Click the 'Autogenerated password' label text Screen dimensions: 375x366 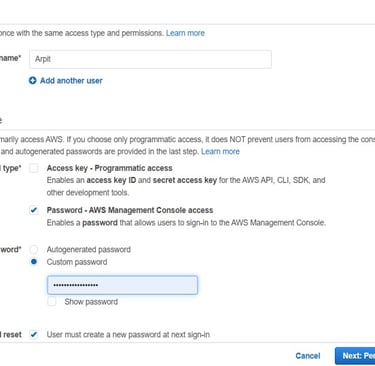point(89,249)
